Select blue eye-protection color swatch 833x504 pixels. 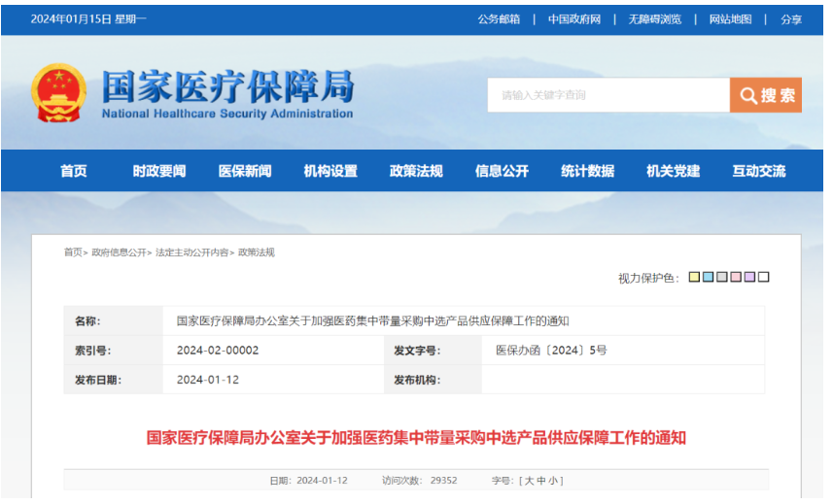coord(709,277)
